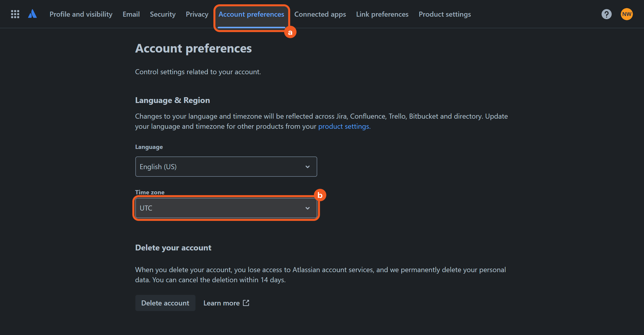This screenshot has height=335, width=644.
Task: Select the Account preferences tab
Action: pos(251,14)
